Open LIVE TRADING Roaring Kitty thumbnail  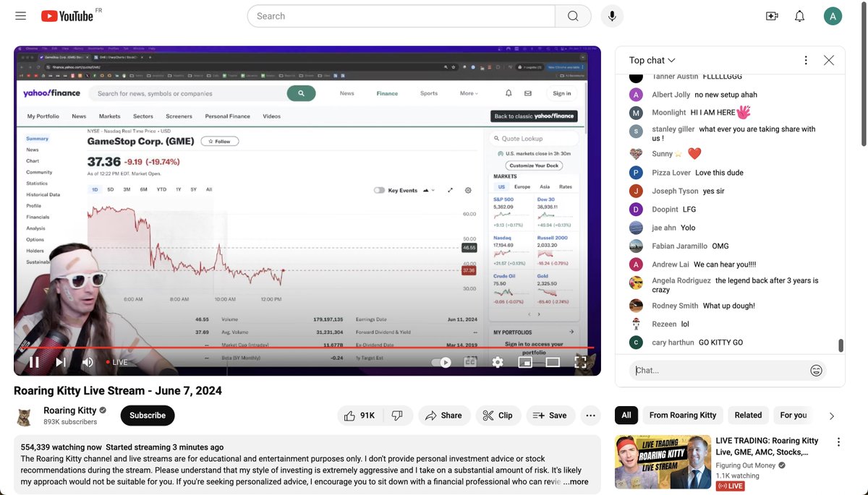coord(663,462)
